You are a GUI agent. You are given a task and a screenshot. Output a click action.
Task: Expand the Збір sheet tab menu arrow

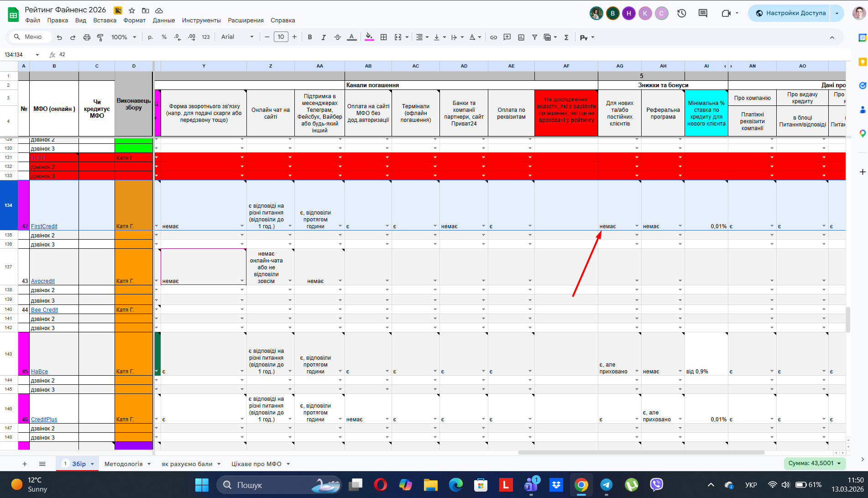click(x=92, y=464)
